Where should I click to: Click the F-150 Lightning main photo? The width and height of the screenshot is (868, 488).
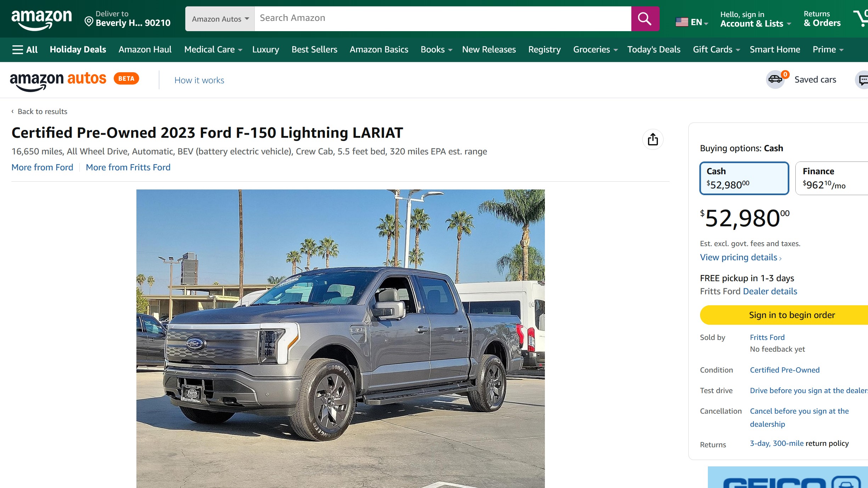[x=340, y=339]
